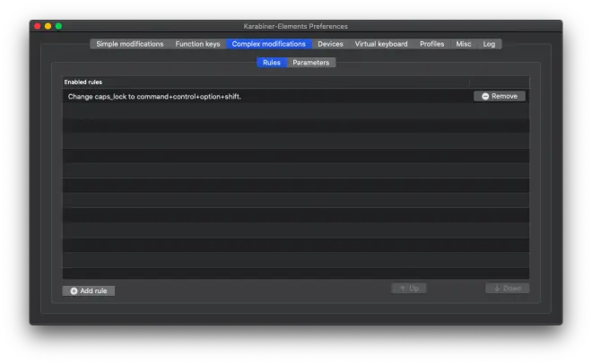Move selected rule Up
The width and height of the screenshot is (592, 364).
409,288
